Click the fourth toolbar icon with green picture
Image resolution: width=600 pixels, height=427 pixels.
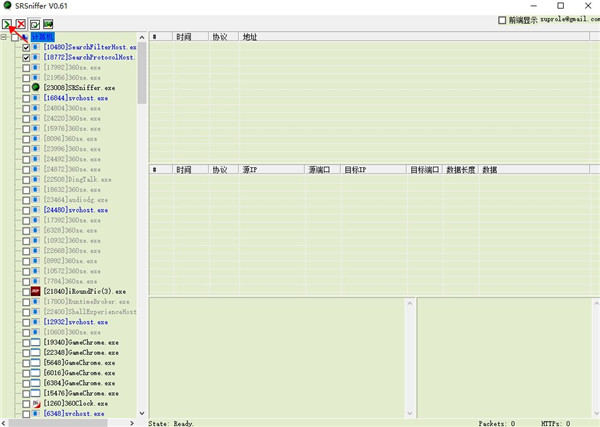[x=48, y=23]
